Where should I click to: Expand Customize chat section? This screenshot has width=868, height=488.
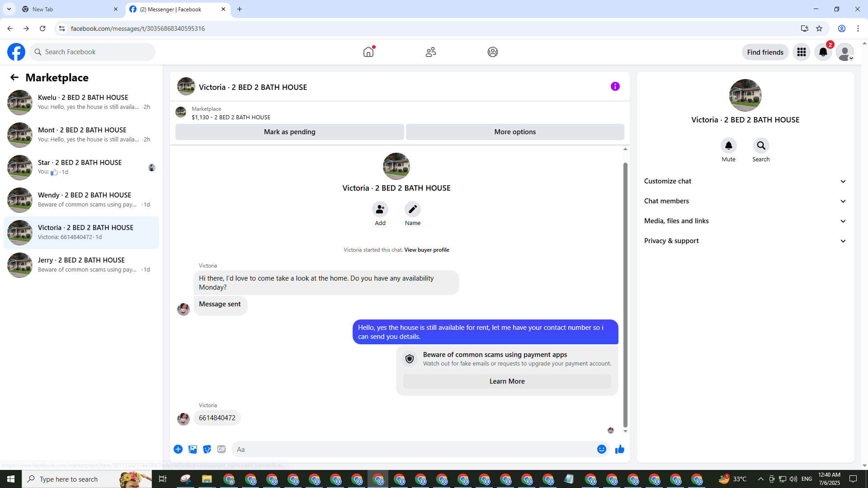[x=745, y=181]
